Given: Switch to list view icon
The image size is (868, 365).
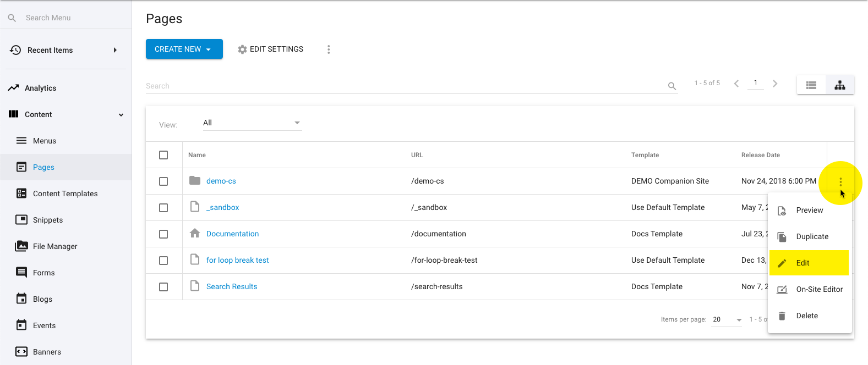Looking at the screenshot, I should (811, 85).
